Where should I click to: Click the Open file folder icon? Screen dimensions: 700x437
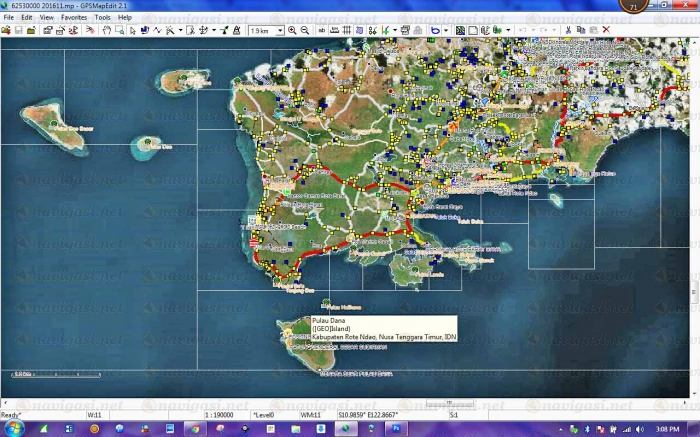(6, 30)
